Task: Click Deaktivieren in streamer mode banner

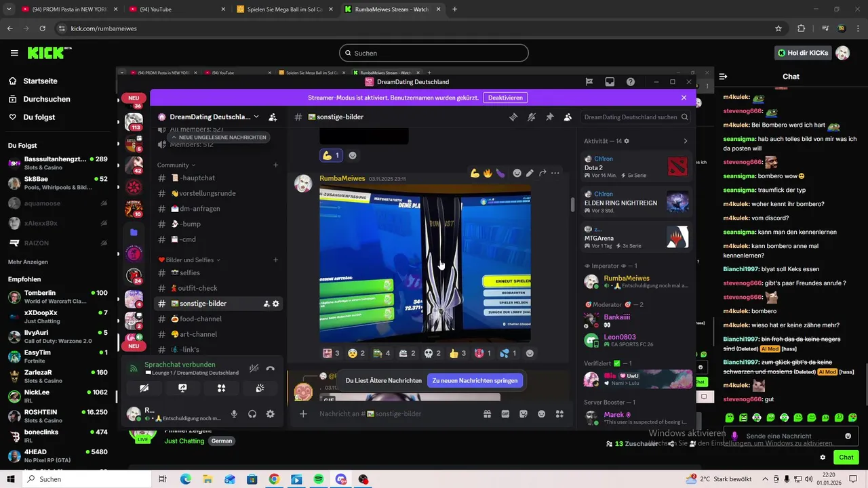Action: [x=505, y=98]
